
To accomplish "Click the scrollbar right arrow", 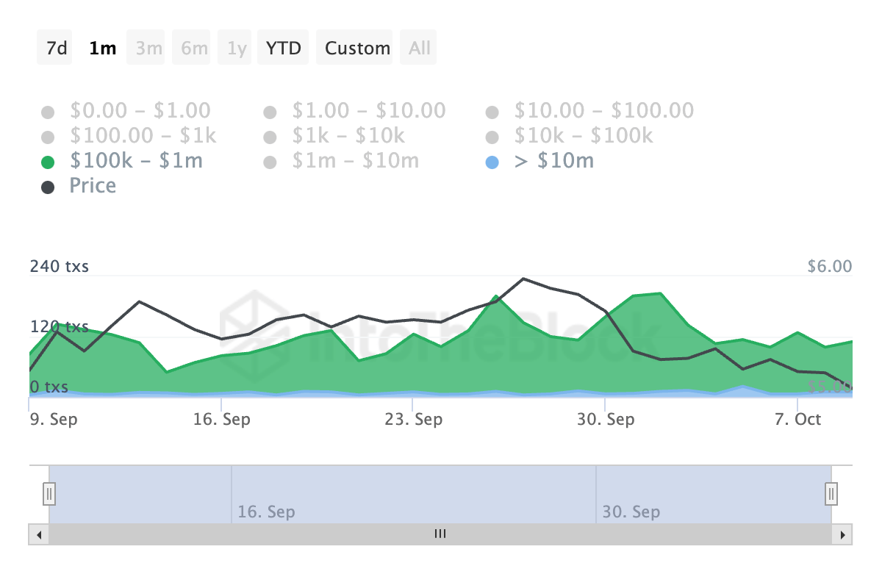I will tap(843, 534).
